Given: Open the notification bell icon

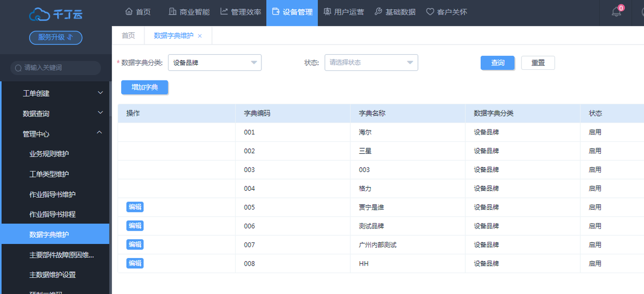Looking at the screenshot, I should (616, 12).
